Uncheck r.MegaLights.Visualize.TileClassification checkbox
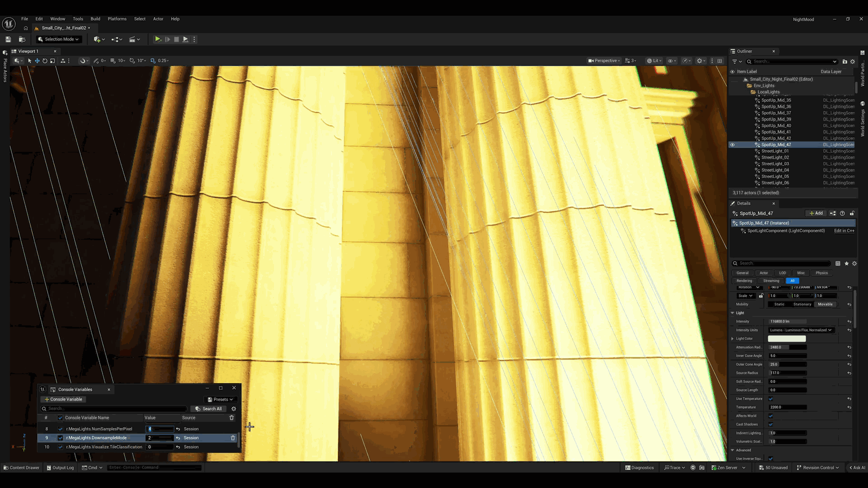Screen dimensions: 868x488 (60, 447)
